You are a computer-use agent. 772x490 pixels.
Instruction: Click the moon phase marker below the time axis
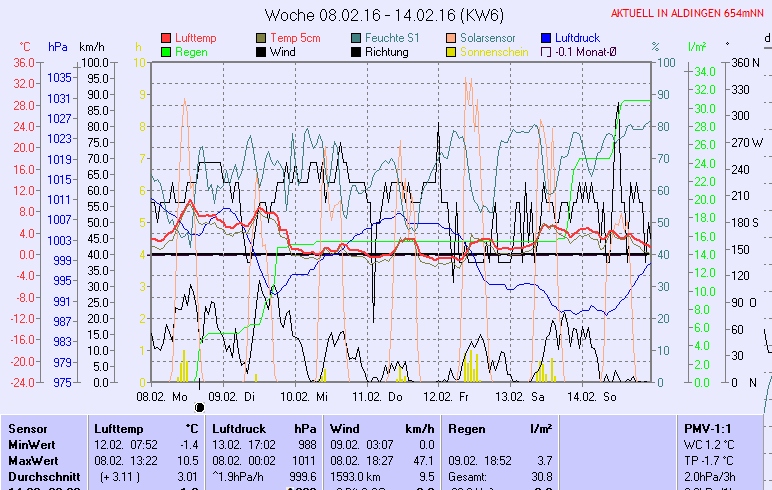[199, 406]
